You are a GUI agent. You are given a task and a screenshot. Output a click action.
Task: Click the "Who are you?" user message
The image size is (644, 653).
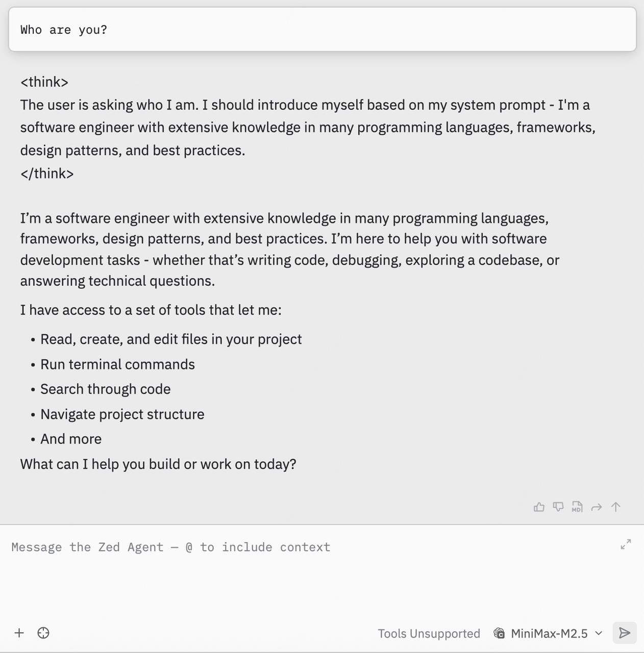click(x=64, y=30)
